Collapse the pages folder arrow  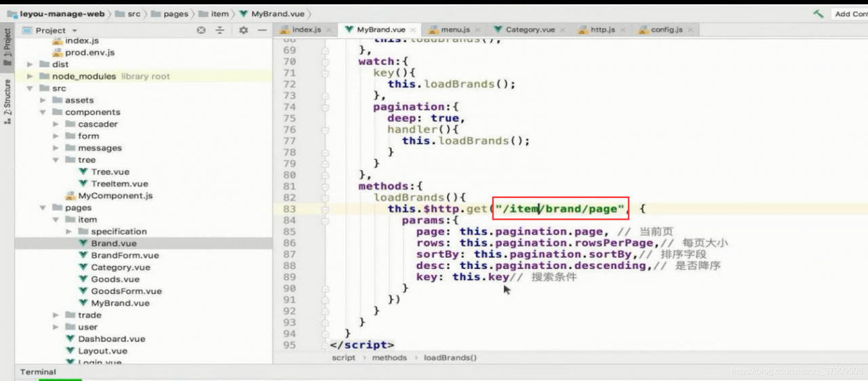coord(43,207)
